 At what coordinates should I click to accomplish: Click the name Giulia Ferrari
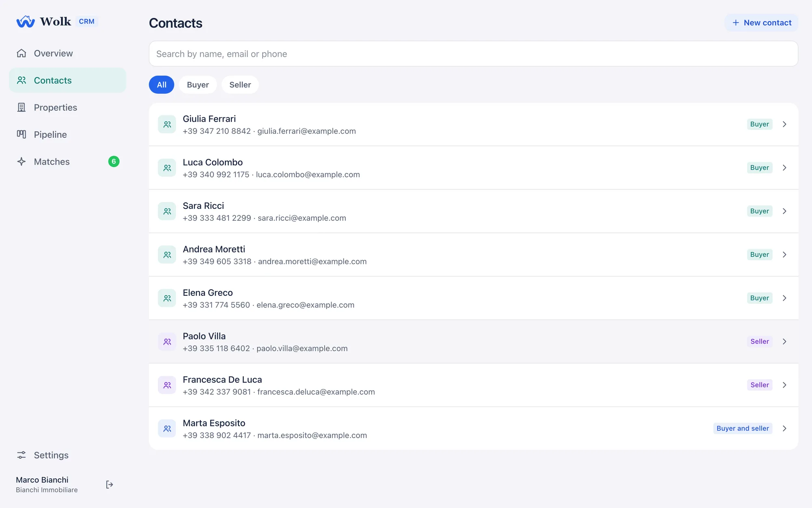pyautogui.click(x=209, y=119)
